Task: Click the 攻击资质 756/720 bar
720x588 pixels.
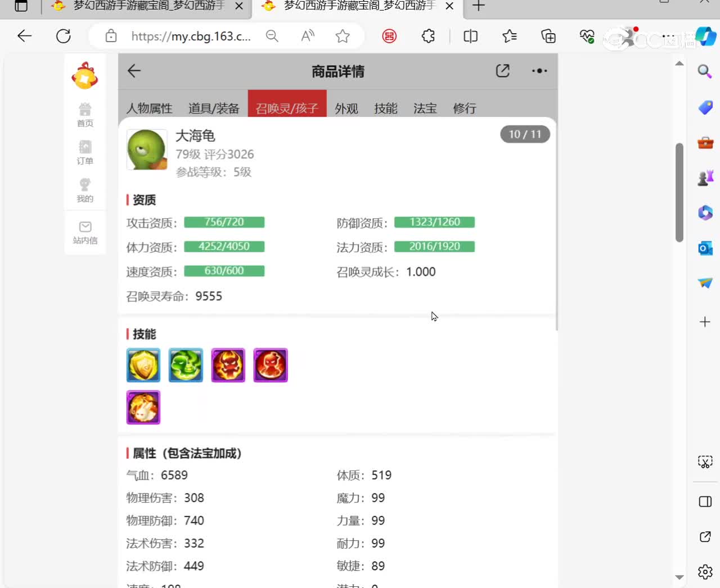Action: [224, 222]
